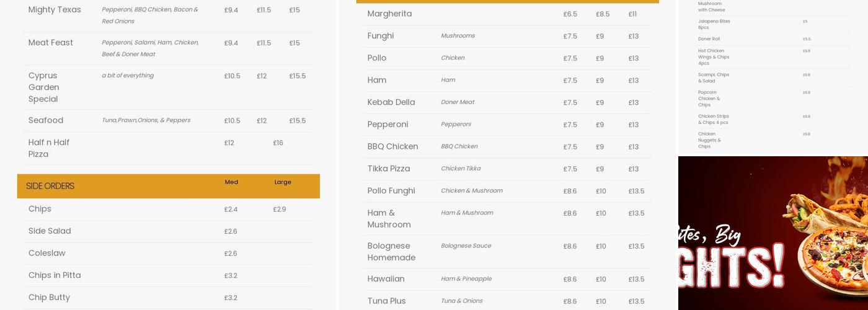
Task: Click the pizza and wrap promotional banner image
Action: click(773, 233)
